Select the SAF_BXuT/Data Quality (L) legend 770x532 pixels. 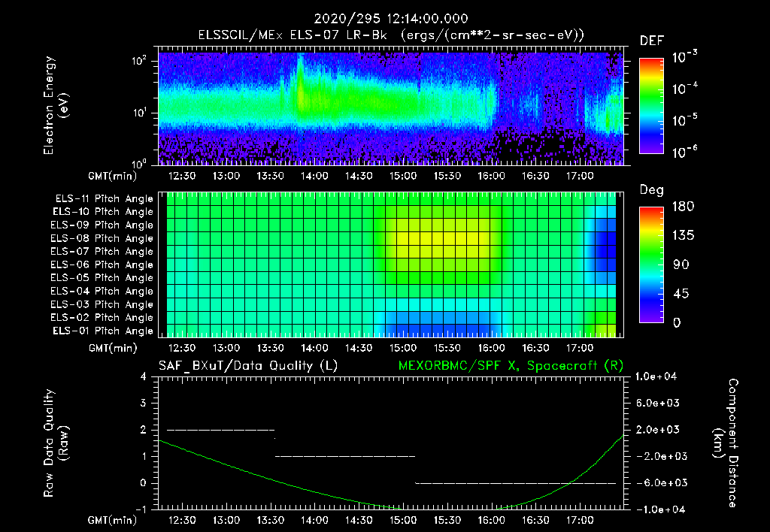pos(248,366)
